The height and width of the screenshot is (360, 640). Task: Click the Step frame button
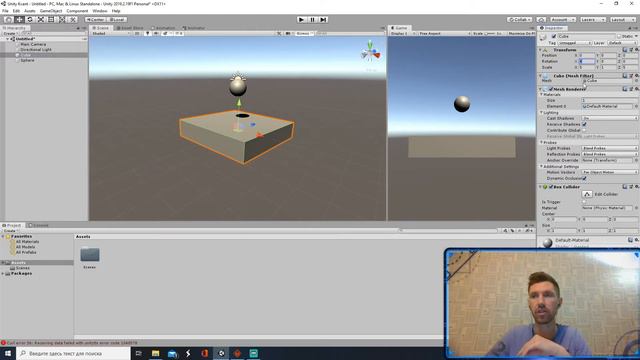coord(323,19)
